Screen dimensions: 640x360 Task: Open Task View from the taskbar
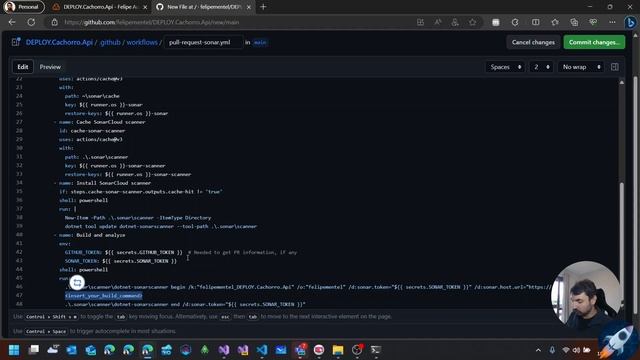tap(34, 350)
